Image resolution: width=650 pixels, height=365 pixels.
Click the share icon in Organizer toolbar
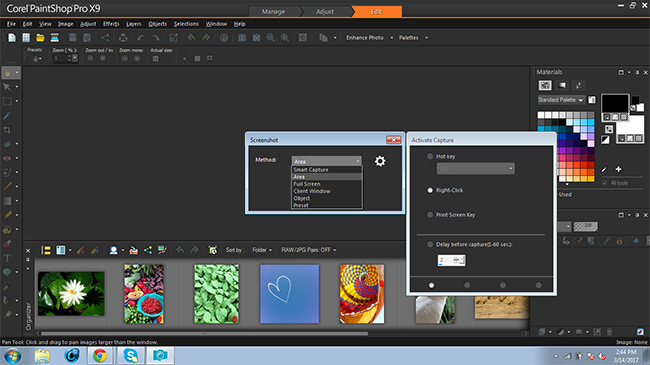coord(148,250)
